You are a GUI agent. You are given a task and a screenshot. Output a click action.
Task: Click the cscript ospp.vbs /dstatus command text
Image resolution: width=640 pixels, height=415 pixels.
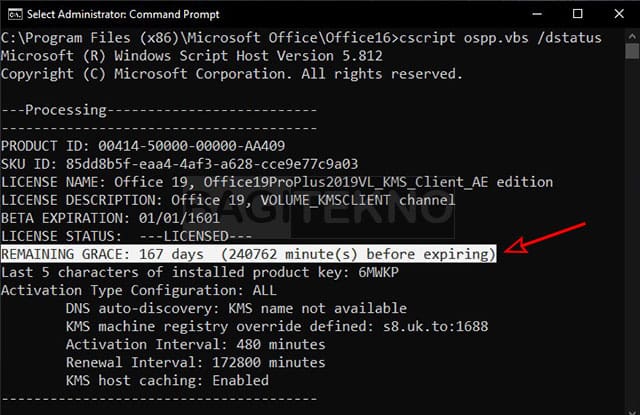500,38
